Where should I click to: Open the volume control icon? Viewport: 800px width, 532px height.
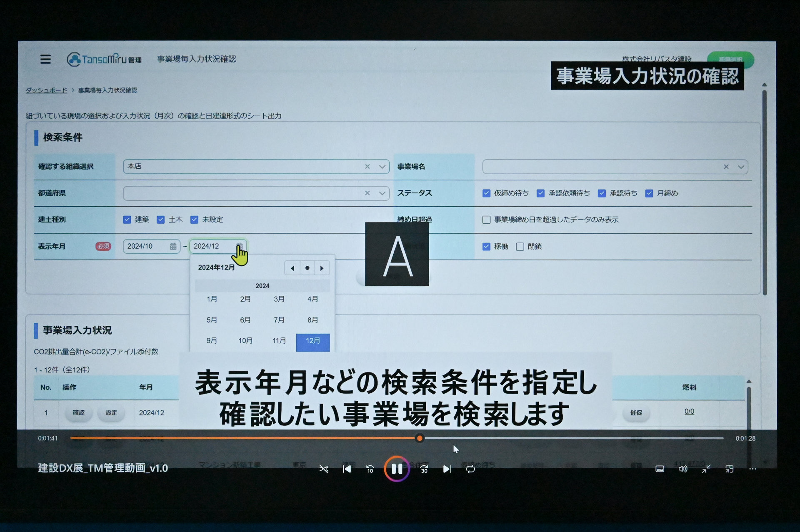point(682,469)
